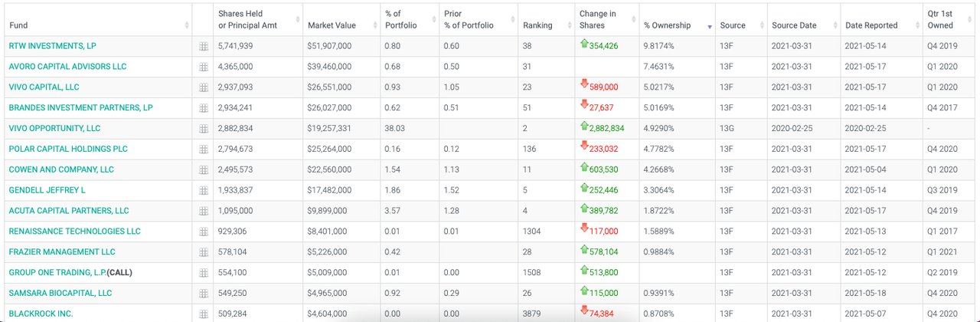Image resolution: width=980 pixels, height=322 pixels.
Task: Click red down arrow beside 117,000
Action: pyautogui.click(x=584, y=229)
